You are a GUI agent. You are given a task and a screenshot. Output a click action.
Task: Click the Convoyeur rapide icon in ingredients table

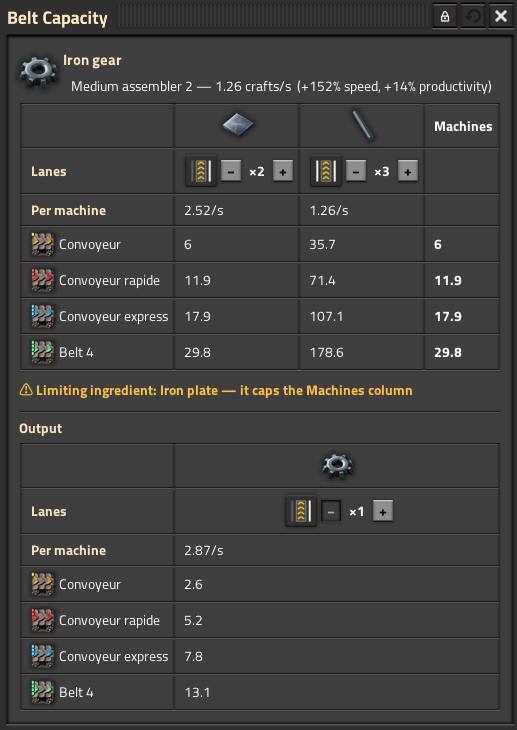tap(42, 280)
